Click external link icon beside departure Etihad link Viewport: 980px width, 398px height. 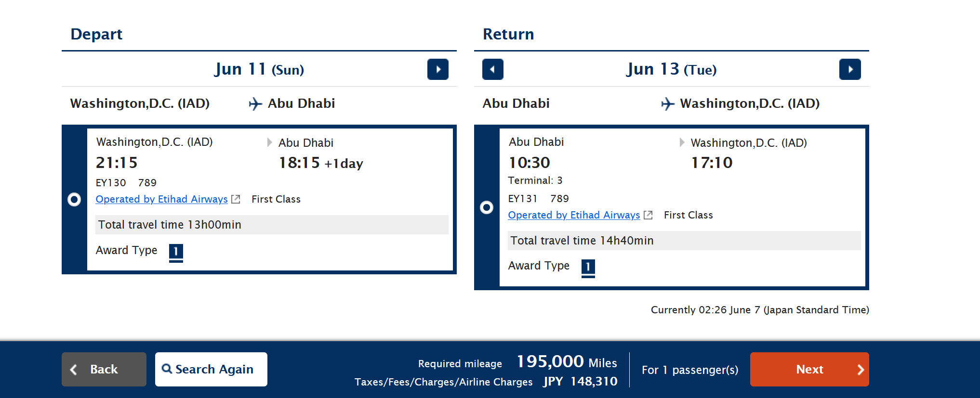coord(236,199)
